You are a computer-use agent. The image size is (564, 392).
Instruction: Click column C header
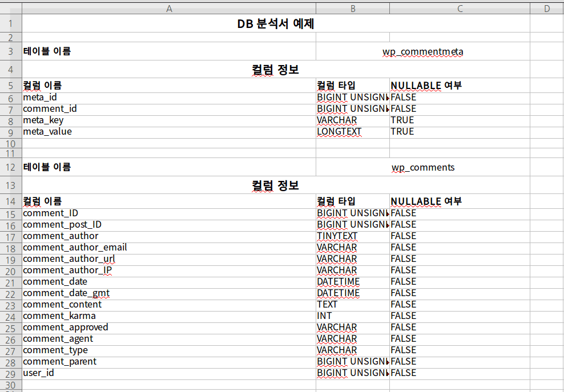click(x=460, y=8)
